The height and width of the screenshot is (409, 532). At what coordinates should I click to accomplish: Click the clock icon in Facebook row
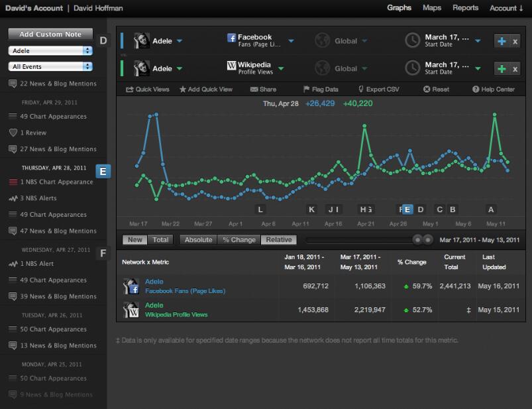click(x=413, y=40)
